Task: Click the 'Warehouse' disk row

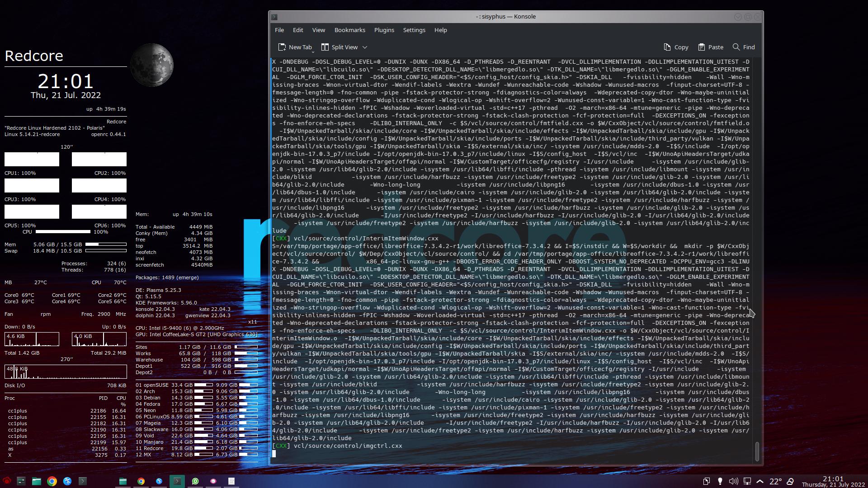Action: click(x=197, y=360)
